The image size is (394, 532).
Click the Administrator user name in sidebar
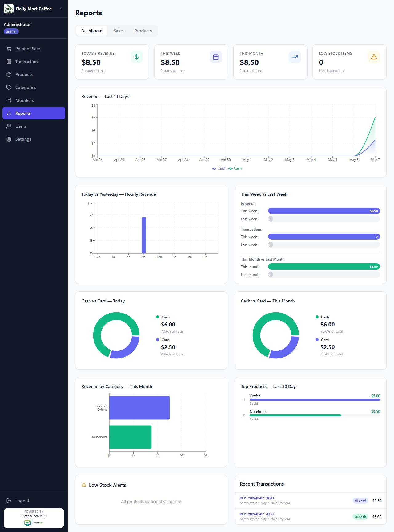(x=17, y=24)
